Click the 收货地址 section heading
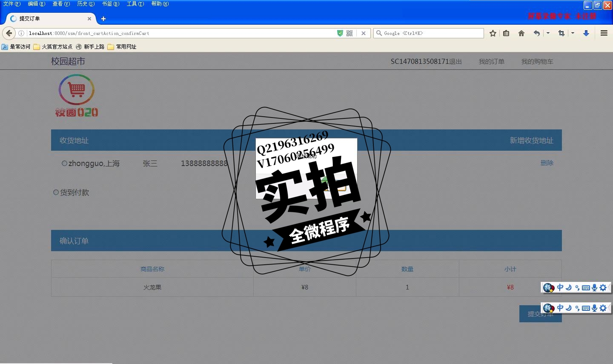The height and width of the screenshot is (364, 613). click(x=74, y=140)
